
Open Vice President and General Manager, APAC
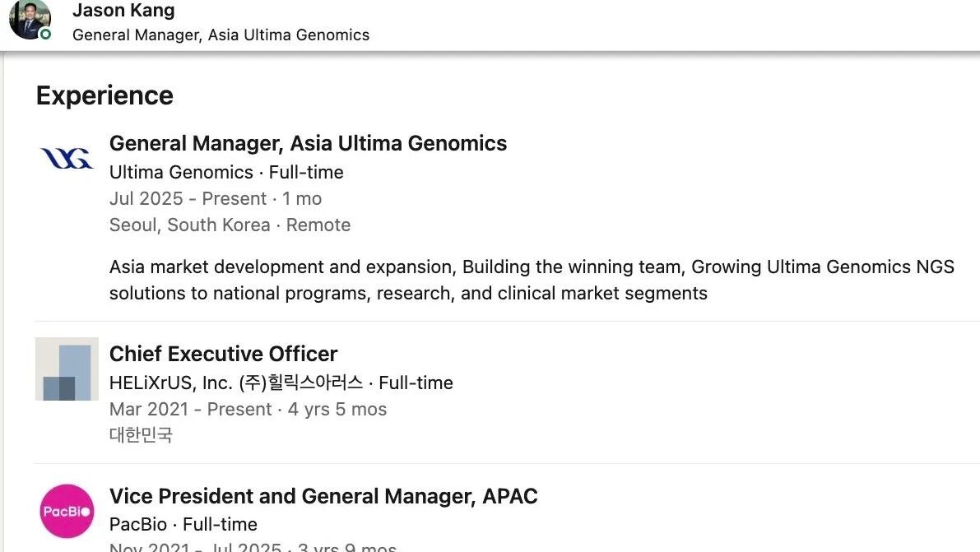click(323, 496)
